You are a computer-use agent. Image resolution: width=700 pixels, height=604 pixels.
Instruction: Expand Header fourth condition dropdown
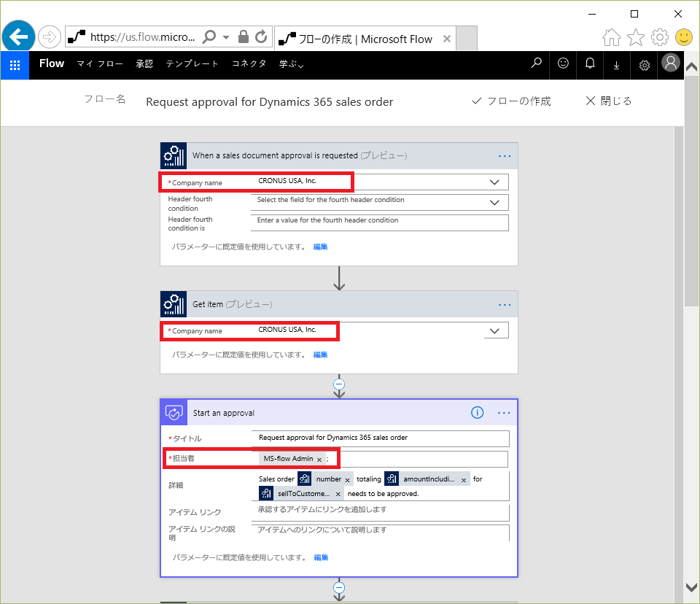coord(494,203)
